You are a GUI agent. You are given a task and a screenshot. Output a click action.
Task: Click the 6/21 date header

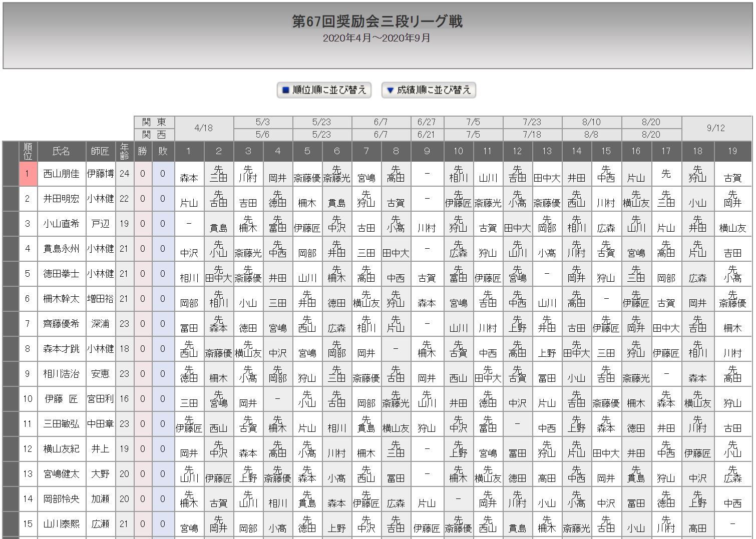427,135
